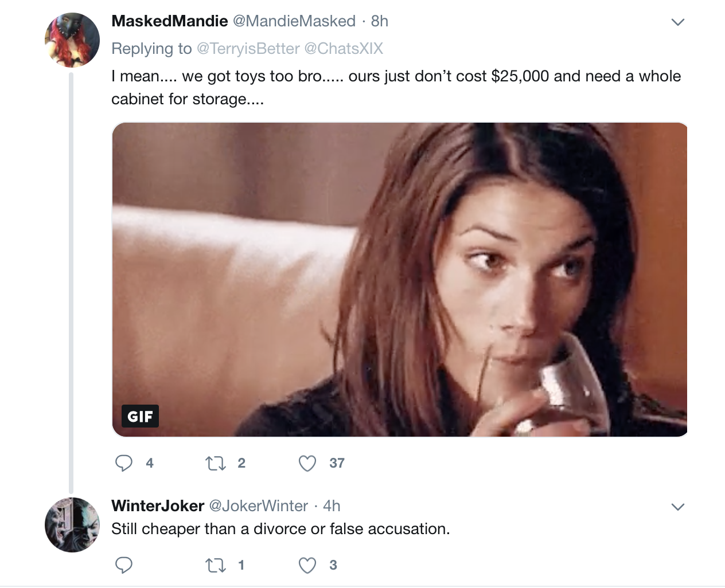Retweet WinterJoker's tweet
This screenshot has height=588, width=725.
216,565
